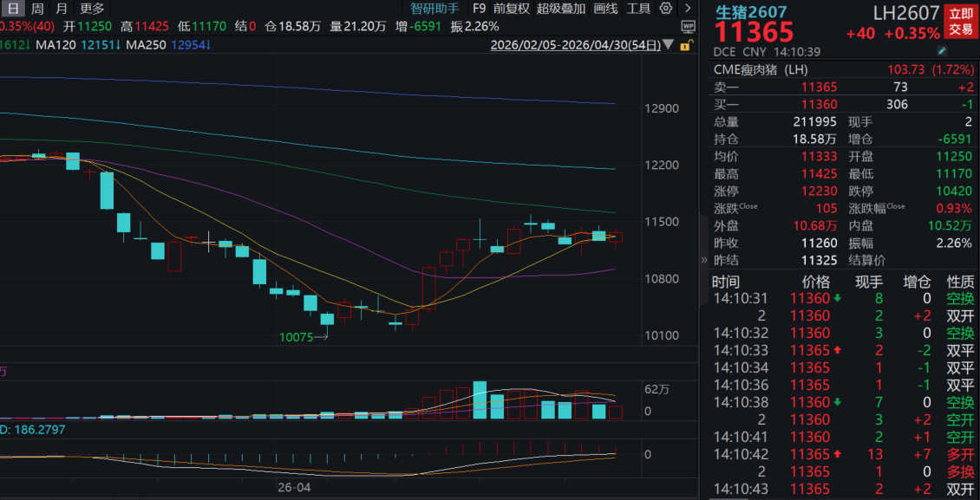This screenshot has height=500, width=980.
Task: Click the orange padlock icon
Action: point(688,44)
